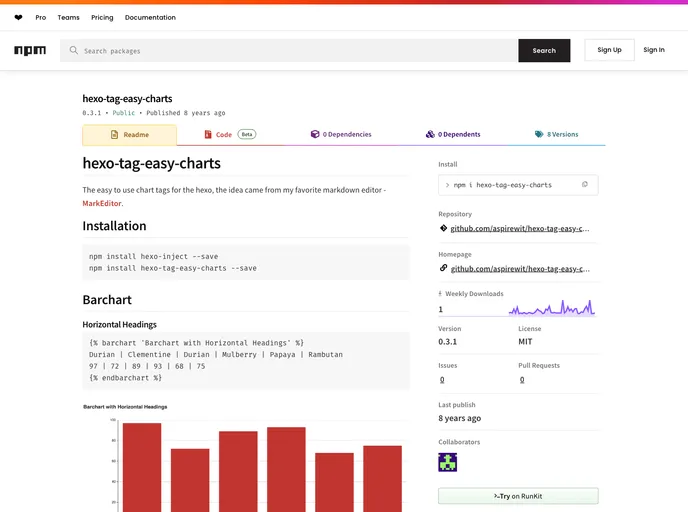The width and height of the screenshot is (688, 512).
Task: Switch to the 0 Dependents tab
Action: click(453, 134)
